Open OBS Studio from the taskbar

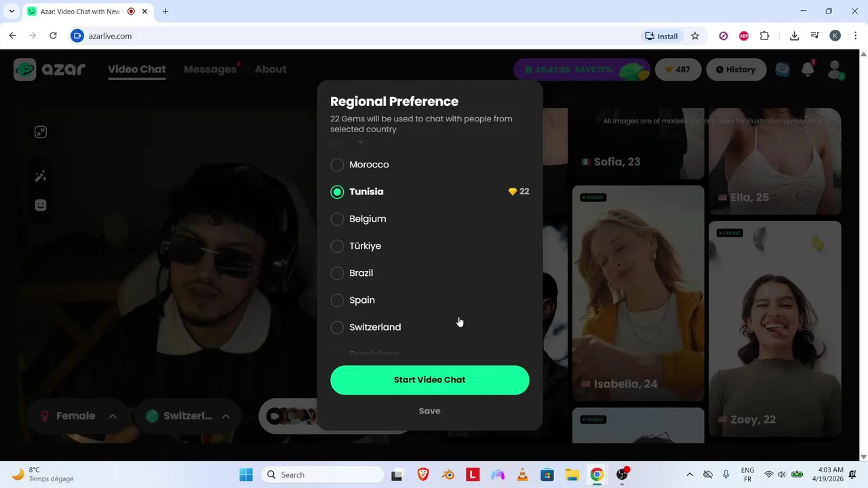622,474
